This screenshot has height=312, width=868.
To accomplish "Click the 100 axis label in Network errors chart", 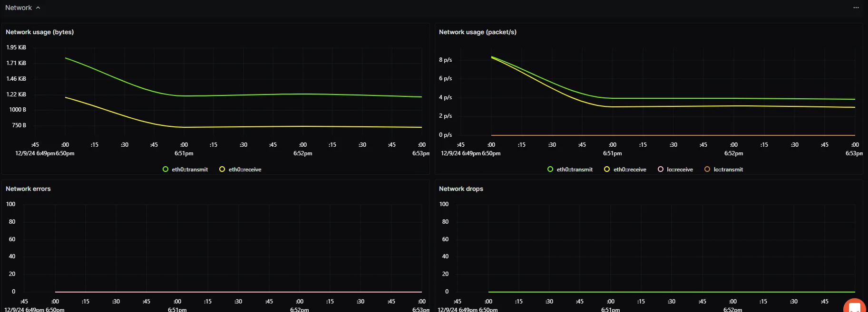I will point(10,204).
